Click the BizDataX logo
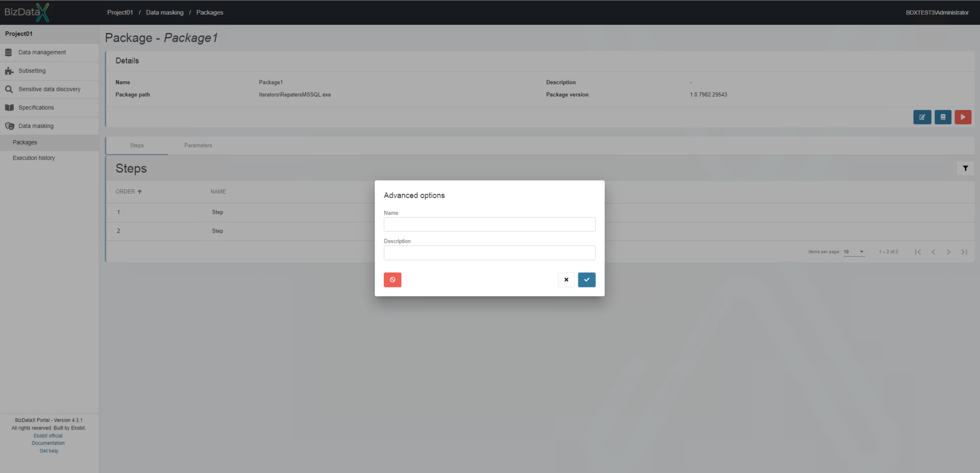 pos(27,12)
